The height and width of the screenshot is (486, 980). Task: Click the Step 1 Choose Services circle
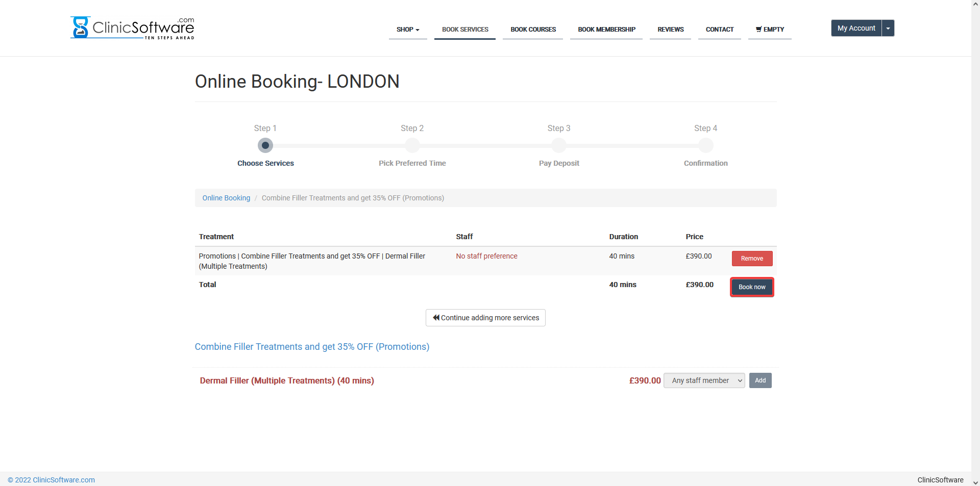pos(265,145)
